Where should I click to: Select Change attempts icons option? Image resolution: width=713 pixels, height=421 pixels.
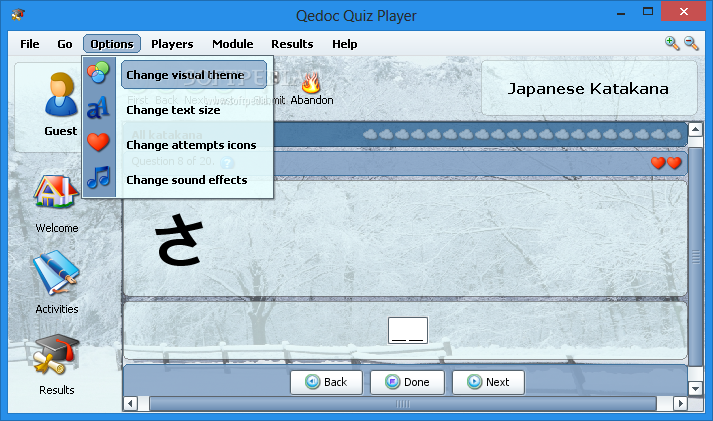pyautogui.click(x=191, y=145)
